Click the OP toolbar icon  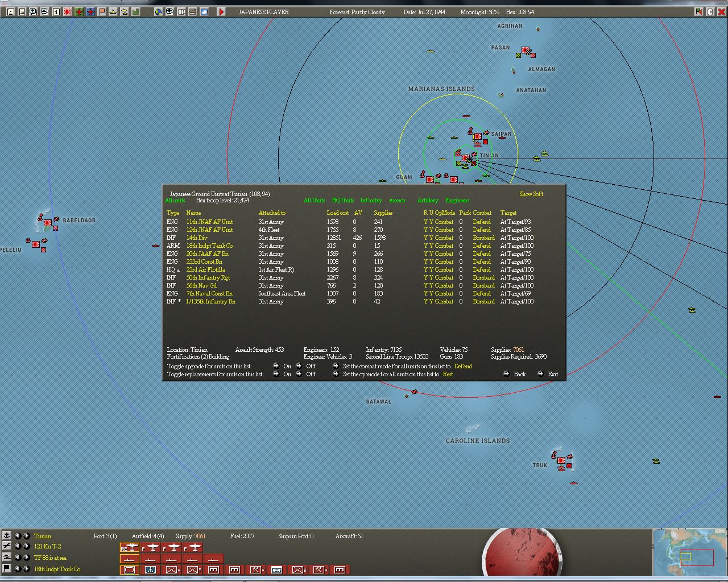coord(181,11)
